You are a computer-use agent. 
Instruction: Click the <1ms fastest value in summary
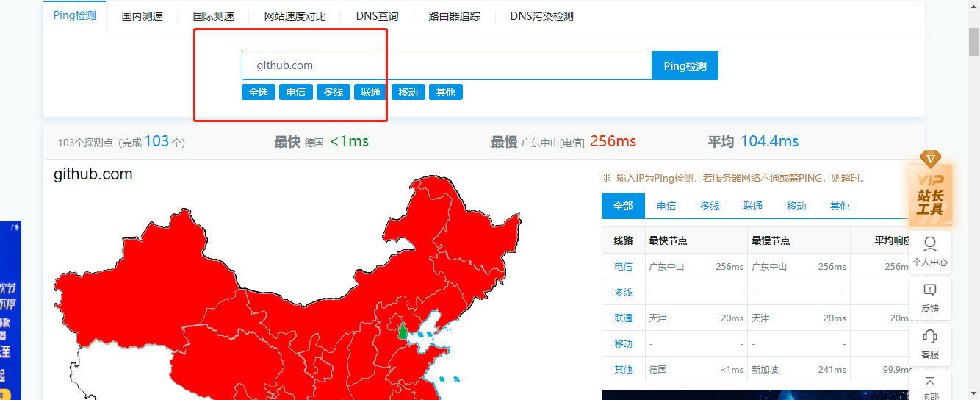(349, 141)
